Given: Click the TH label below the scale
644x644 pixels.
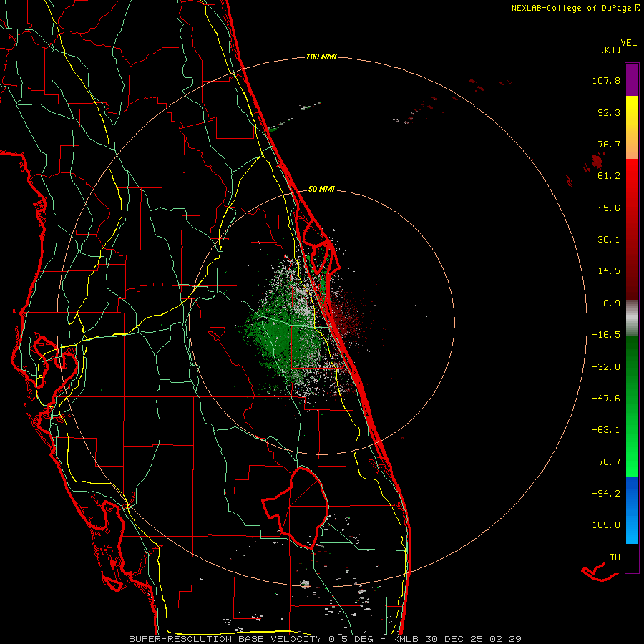Looking at the screenshot, I should coord(615,557).
